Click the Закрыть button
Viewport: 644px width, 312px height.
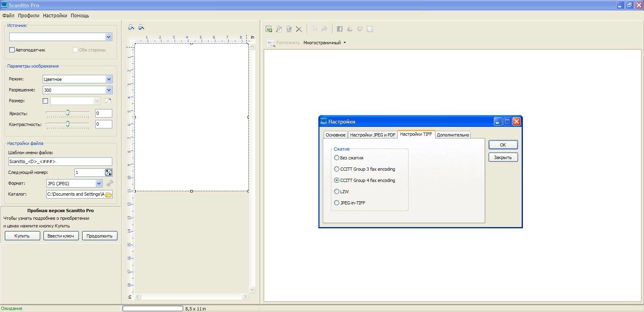503,157
